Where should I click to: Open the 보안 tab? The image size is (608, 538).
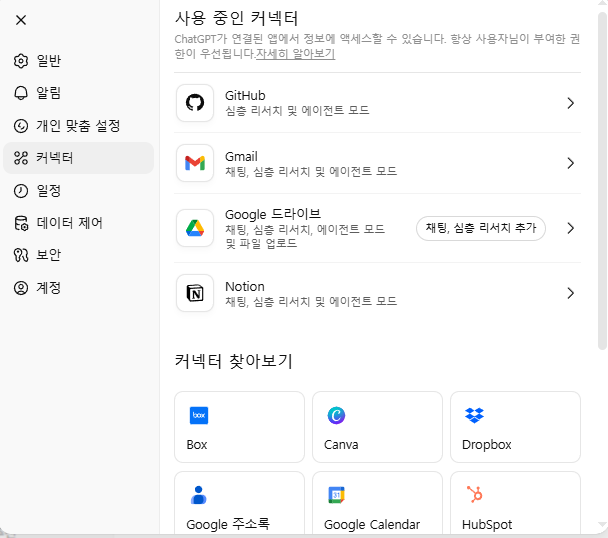coord(78,255)
